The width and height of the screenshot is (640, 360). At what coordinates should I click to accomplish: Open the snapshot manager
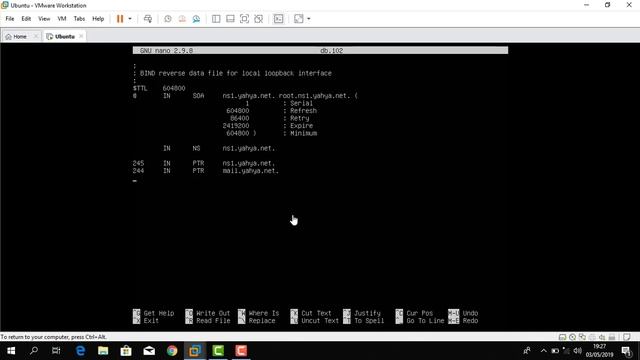click(196, 19)
